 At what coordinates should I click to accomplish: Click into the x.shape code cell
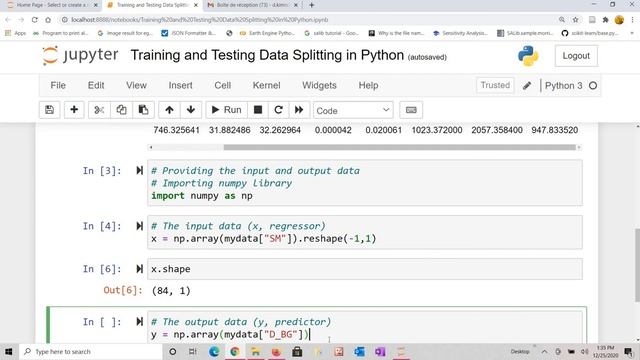364,269
